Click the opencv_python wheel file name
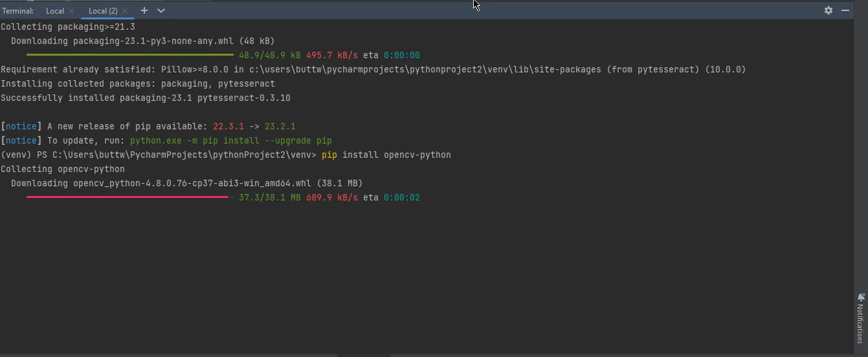Screen dimensions: 868x357 (192, 183)
